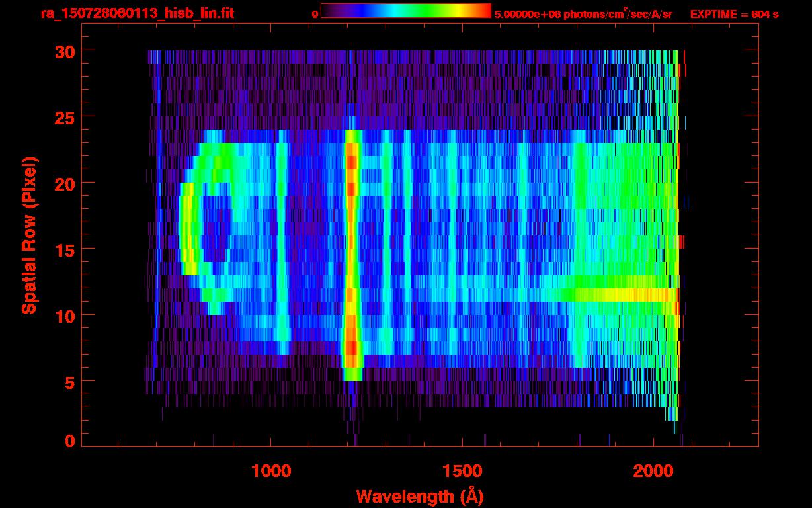Image resolution: width=812 pixels, height=508 pixels.
Task: Click the rainbow color scale bar
Action: (406, 11)
